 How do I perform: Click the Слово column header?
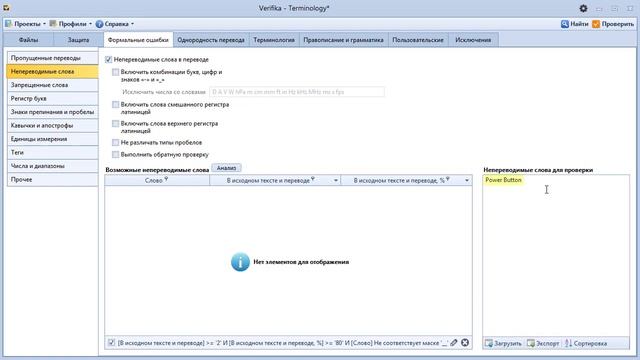coord(157,180)
